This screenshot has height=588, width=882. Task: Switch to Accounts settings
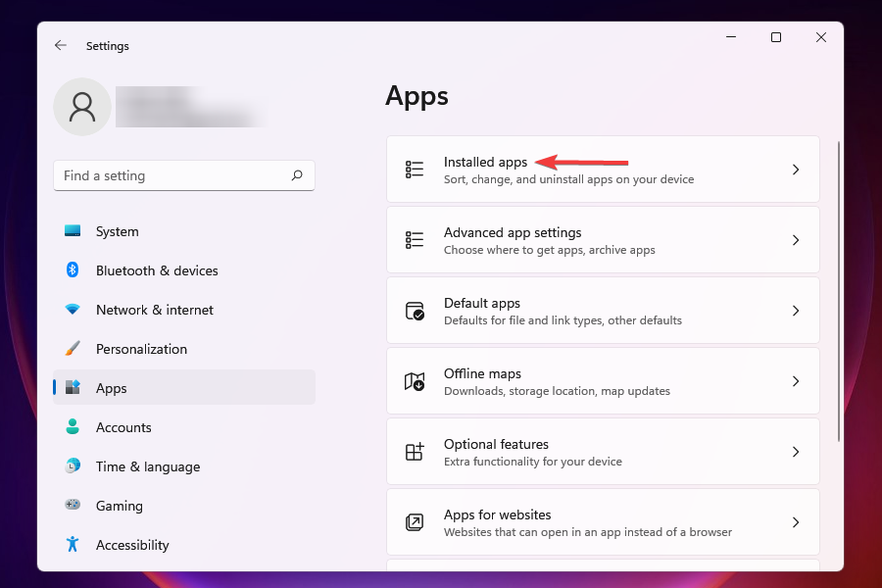pos(184,427)
